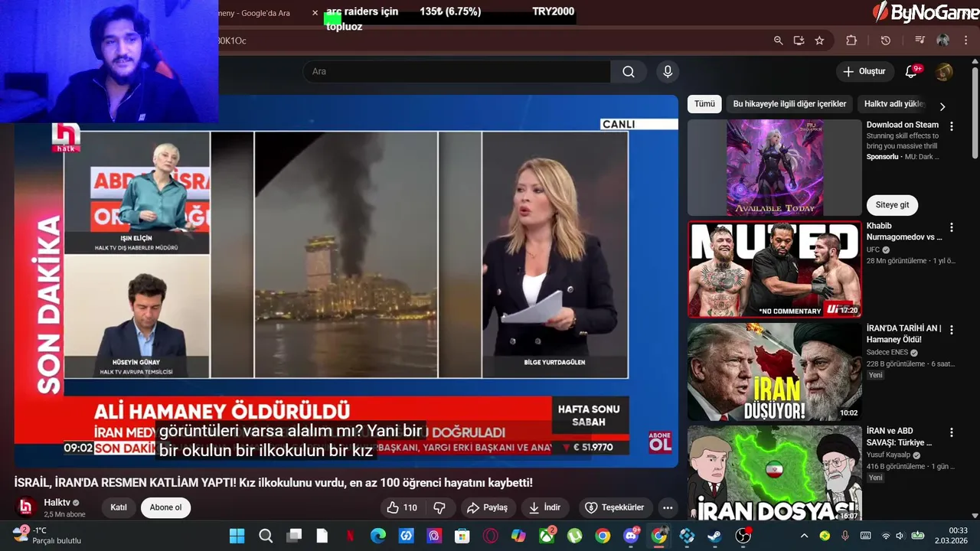Image resolution: width=980 pixels, height=551 pixels.
Task: Open Xbox app from the taskbar
Action: coord(547,536)
